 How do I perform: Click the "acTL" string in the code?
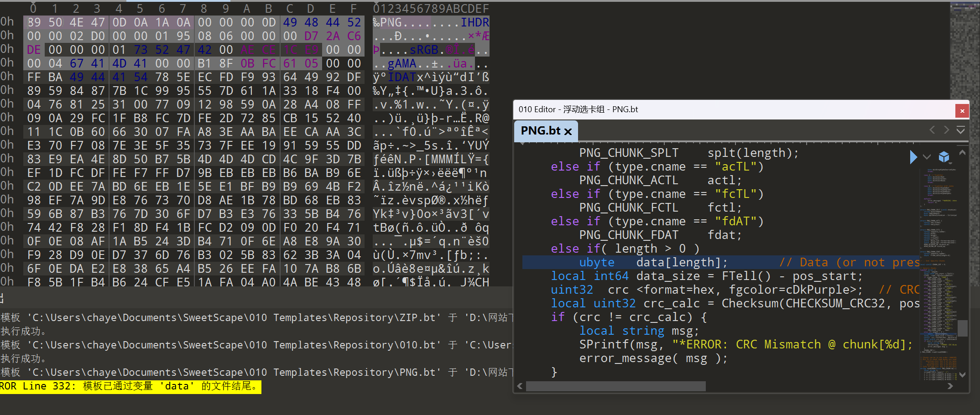735,166
